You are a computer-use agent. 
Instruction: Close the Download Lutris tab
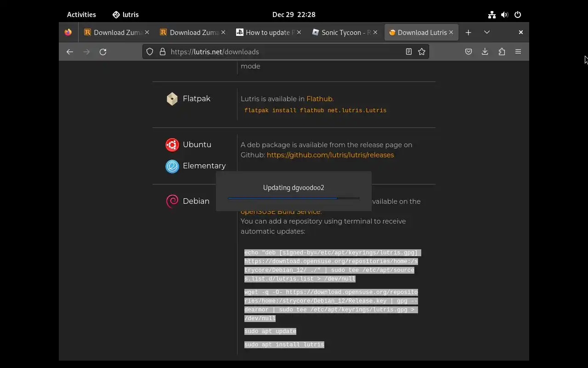point(451,32)
